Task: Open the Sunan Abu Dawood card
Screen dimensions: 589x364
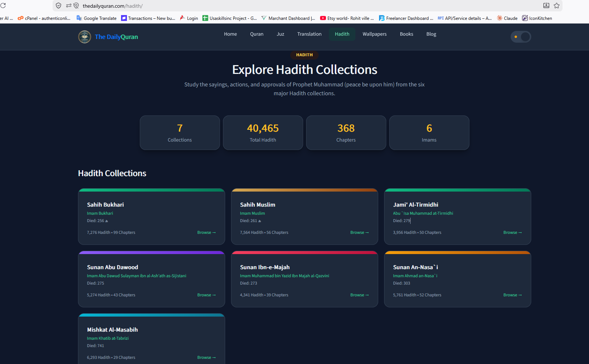Action: click(x=152, y=279)
